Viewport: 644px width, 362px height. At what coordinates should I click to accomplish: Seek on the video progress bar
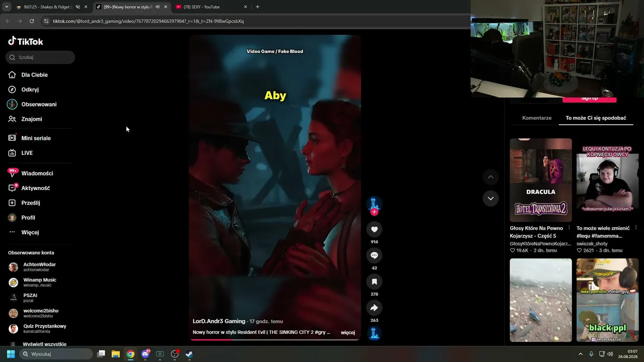[x=275, y=339]
